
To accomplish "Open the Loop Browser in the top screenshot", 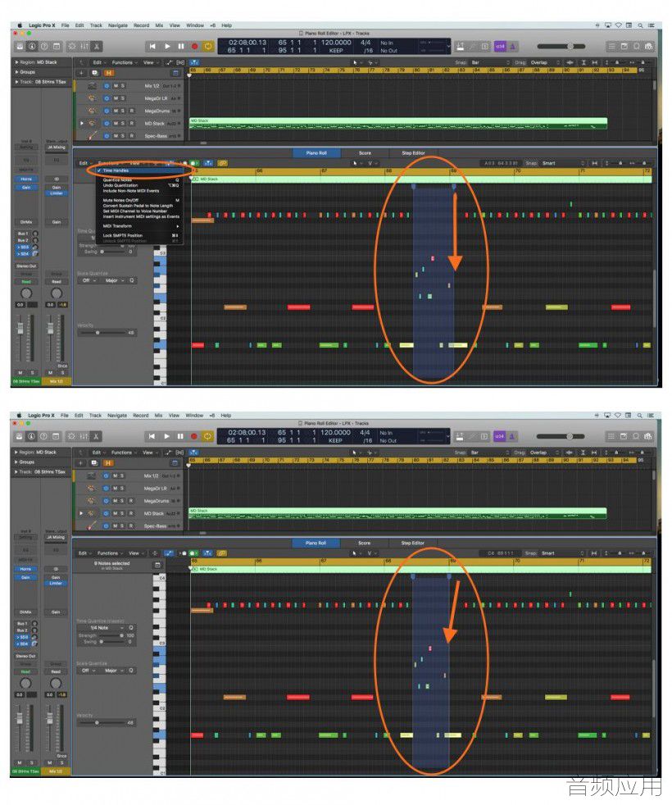I will pyautogui.click(x=637, y=46).
